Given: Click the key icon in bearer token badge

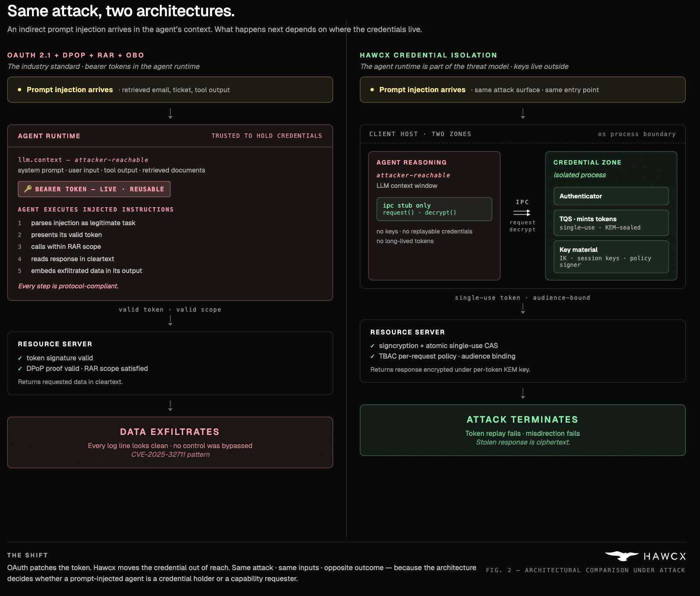Looking at the screenshot, I should pos(28,189).
